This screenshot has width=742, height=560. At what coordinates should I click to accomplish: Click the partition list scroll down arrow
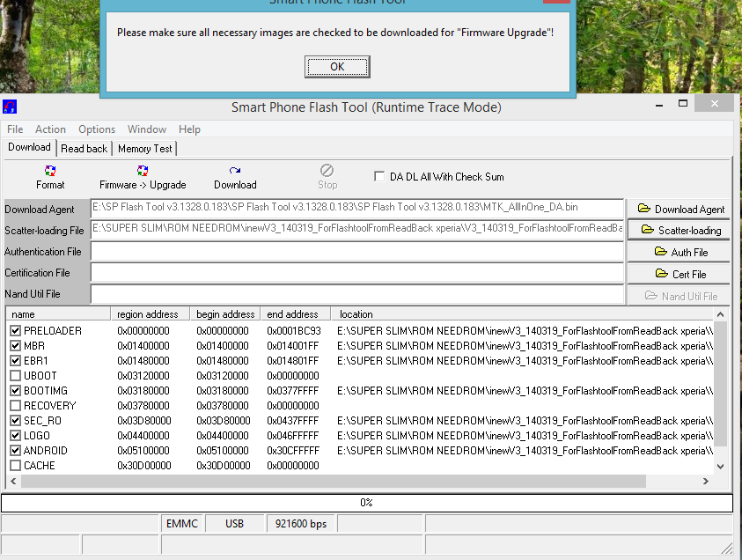click(720, 467)
